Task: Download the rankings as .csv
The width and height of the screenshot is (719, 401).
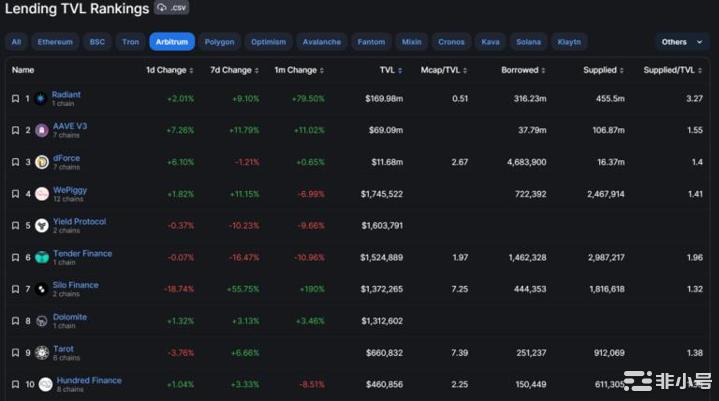Action: (x=171, y=9)
